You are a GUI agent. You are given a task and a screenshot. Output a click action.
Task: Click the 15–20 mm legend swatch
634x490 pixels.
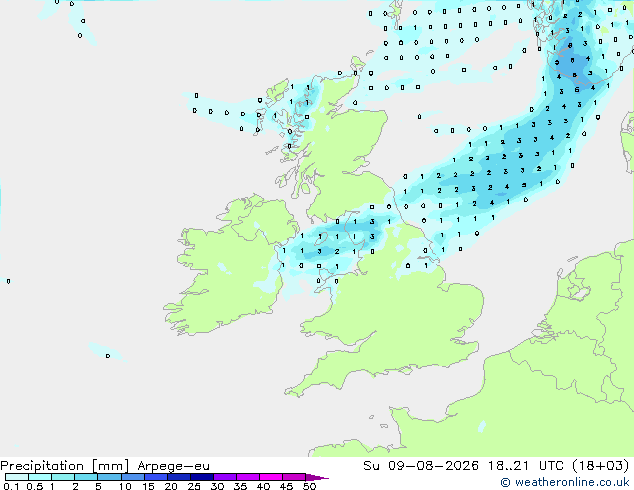(x=155, y=477)
